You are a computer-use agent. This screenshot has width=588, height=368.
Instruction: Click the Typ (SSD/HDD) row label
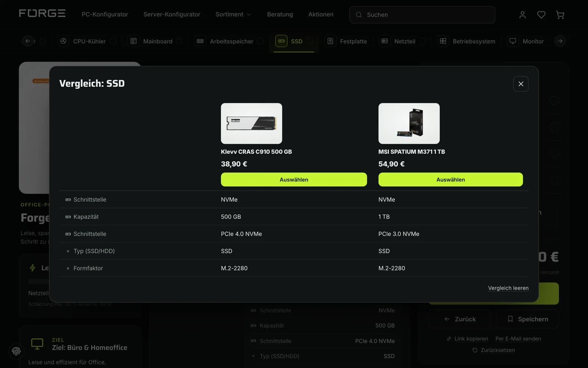(94, 251)
